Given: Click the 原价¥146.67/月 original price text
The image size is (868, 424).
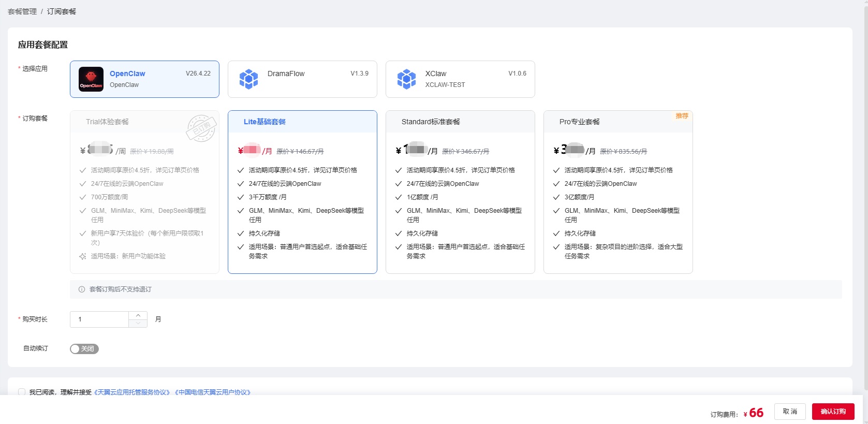Looking at the screenshot, I should 300,152.
